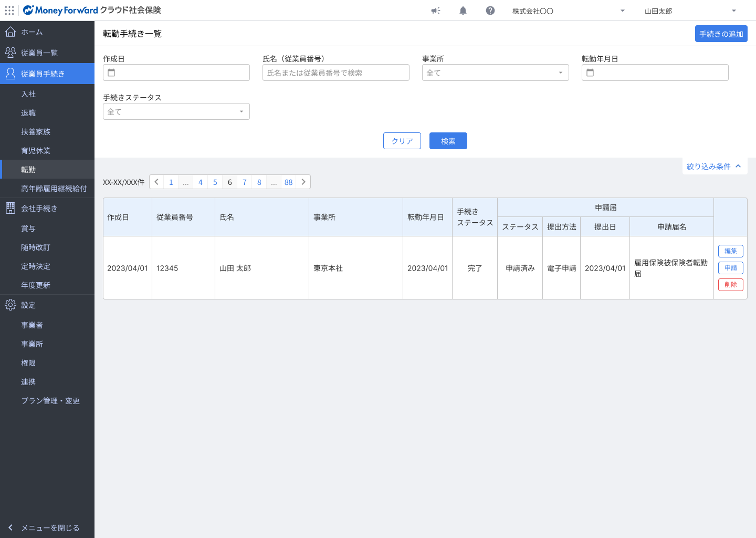Open 権限 settings in sidebar
This screenshot has width=756, height=538.
point(47,363)
